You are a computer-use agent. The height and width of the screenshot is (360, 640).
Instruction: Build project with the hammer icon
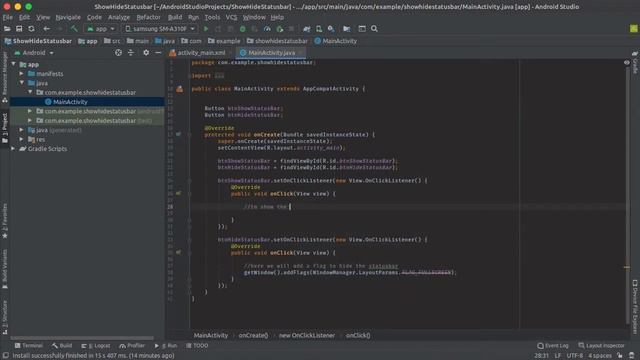74,29
